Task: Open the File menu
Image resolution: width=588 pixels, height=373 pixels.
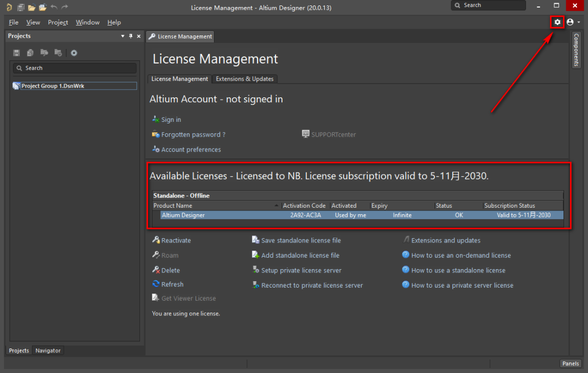Action: (x=14, y=22)
